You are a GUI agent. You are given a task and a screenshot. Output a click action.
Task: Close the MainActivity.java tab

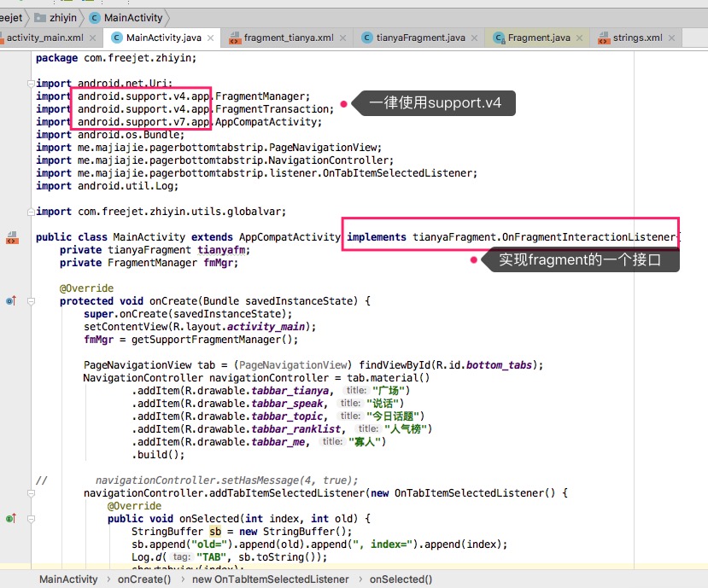point(210,38)
